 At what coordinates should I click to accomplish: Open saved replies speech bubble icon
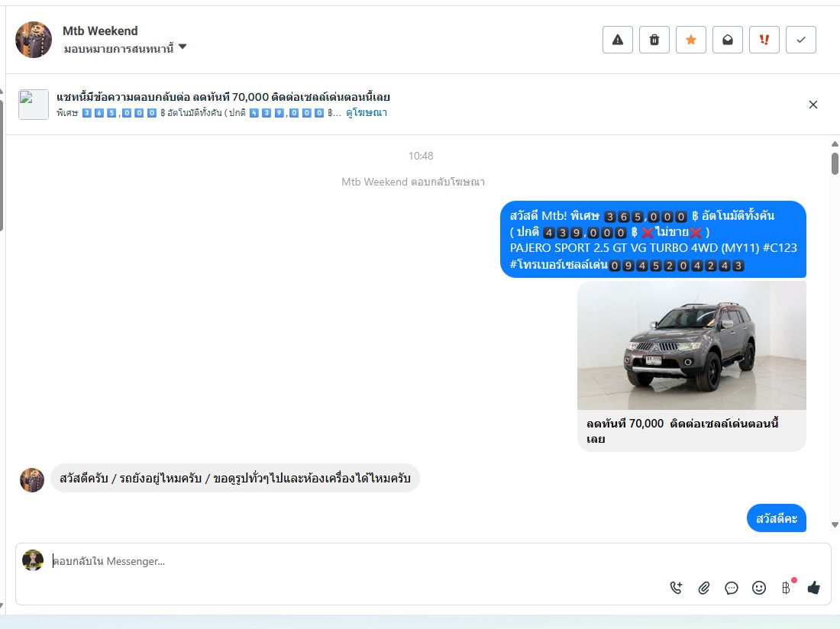point(732,588)
